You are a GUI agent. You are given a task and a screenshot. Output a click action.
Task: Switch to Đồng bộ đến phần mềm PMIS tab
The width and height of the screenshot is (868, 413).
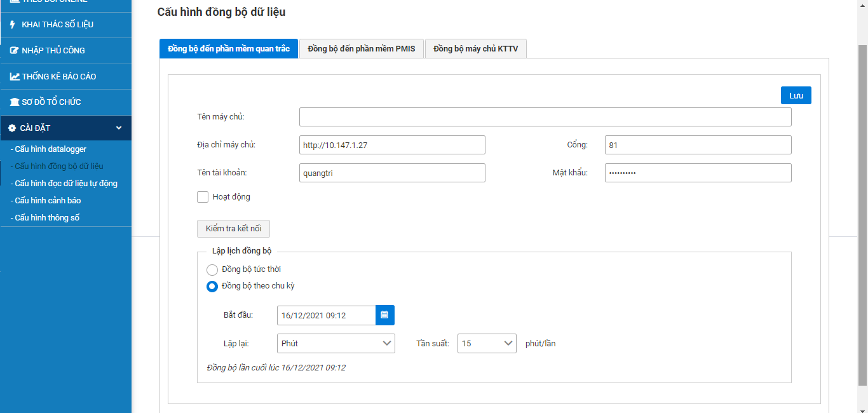click(x=361, y=49)
